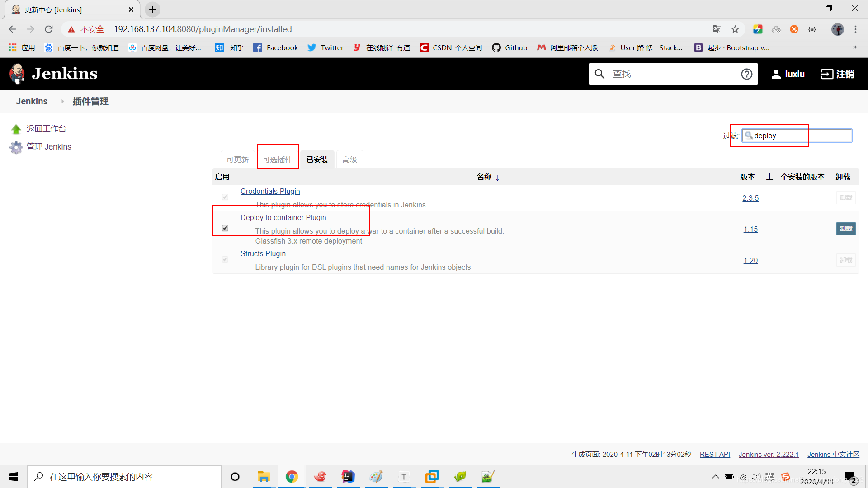This screenshot has width=868, height=488.
Task: Click the disabled 卸载 button for Structs Plugin
Action: coord(846,260)
